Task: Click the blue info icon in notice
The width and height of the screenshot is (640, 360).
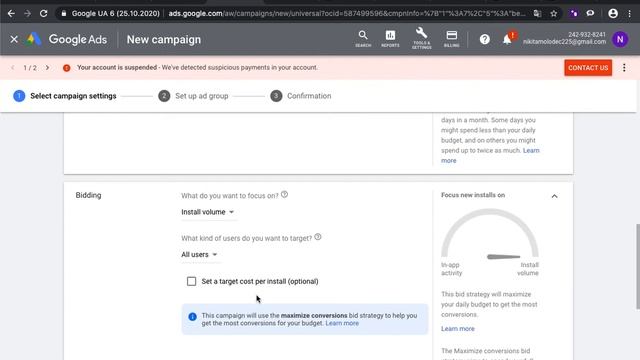Action: 192,317
